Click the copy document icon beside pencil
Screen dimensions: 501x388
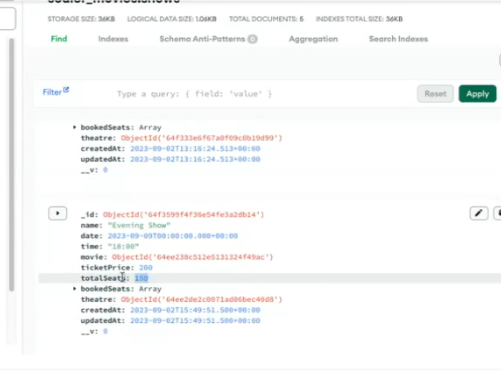pos(498,213)
